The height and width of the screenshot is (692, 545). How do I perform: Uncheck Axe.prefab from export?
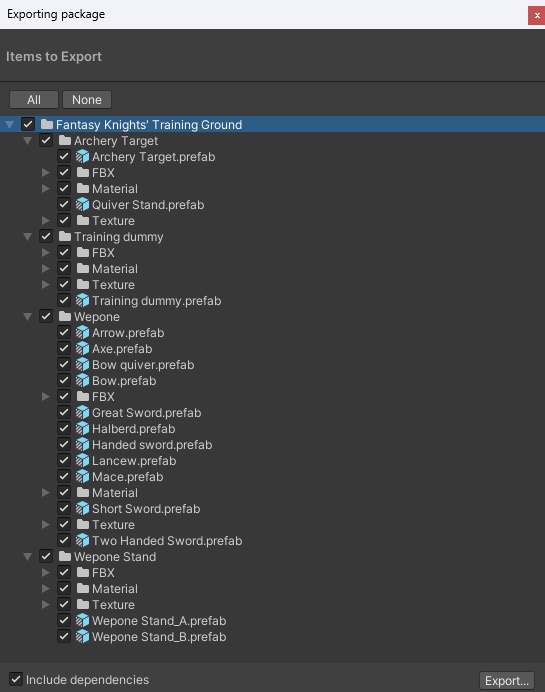[x=64, y=348]
